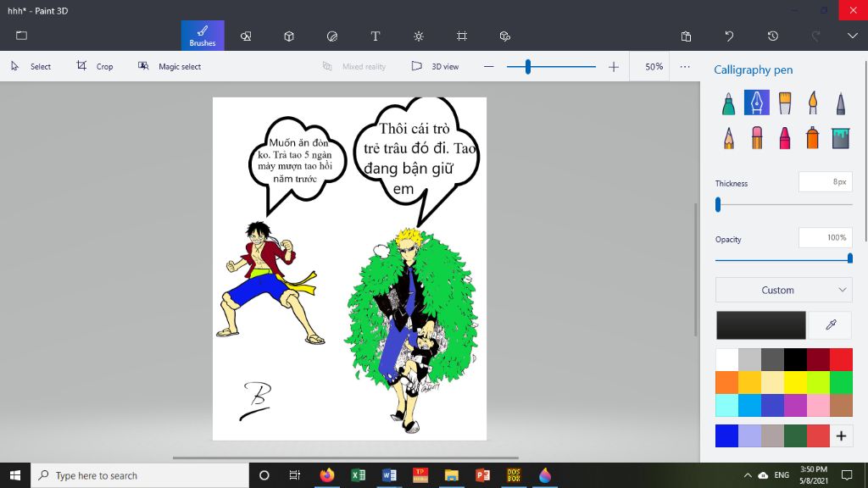Add a new custom color
The width and height of the screenshot is (868, 488).
[x=841, y=436]
